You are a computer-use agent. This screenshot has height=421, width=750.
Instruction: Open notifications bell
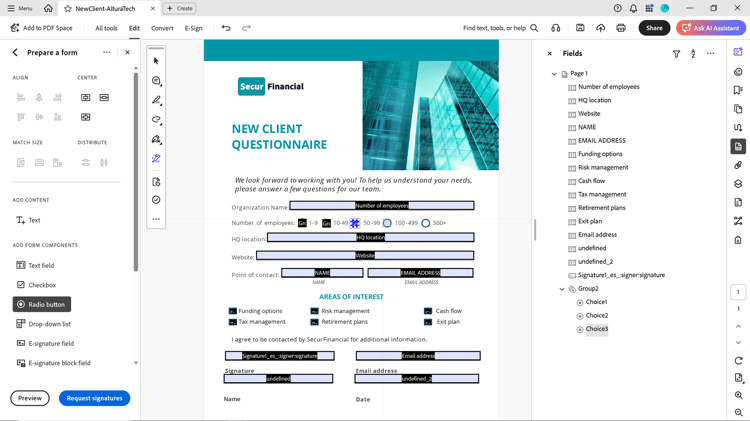click(x=633, y=8)
